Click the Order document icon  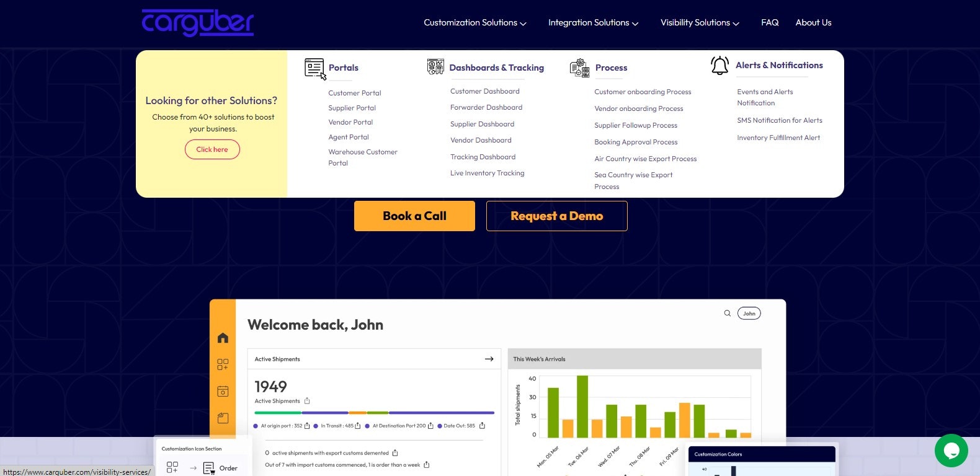(x=209, y=469)
